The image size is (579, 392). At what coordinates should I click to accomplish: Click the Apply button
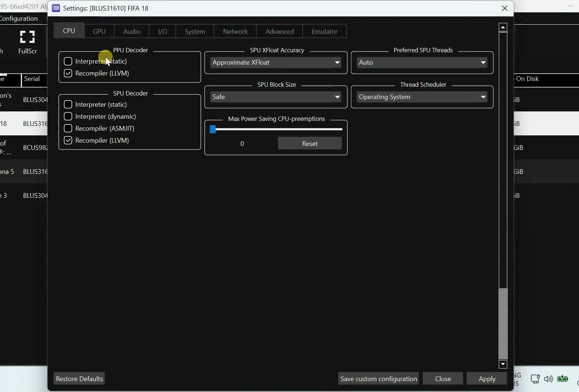(x=487, y=379)
